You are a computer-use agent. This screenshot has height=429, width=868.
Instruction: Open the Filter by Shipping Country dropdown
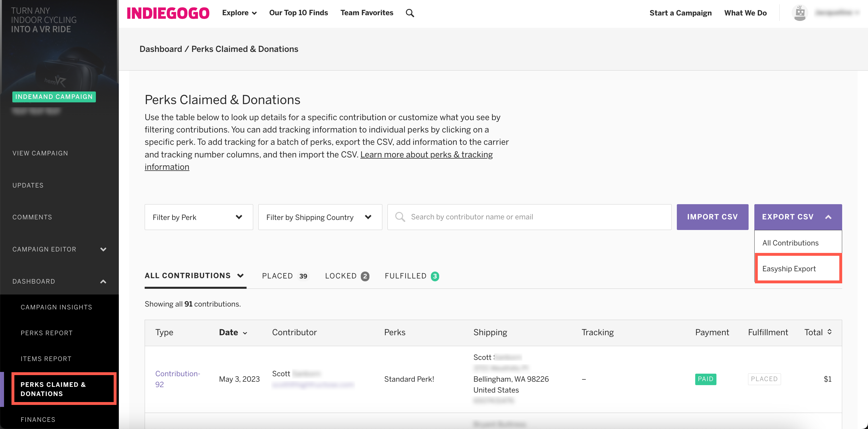(x=320, y=217)
